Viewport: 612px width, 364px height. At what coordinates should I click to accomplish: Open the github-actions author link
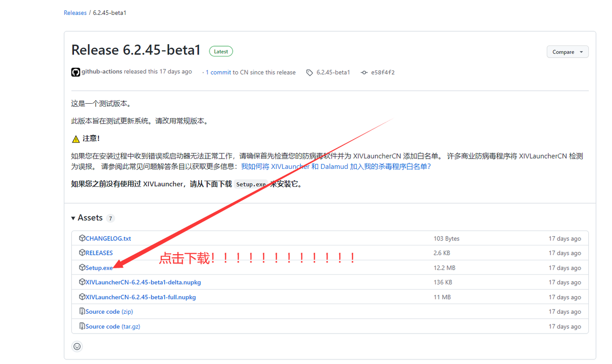(x=102, y=72)
